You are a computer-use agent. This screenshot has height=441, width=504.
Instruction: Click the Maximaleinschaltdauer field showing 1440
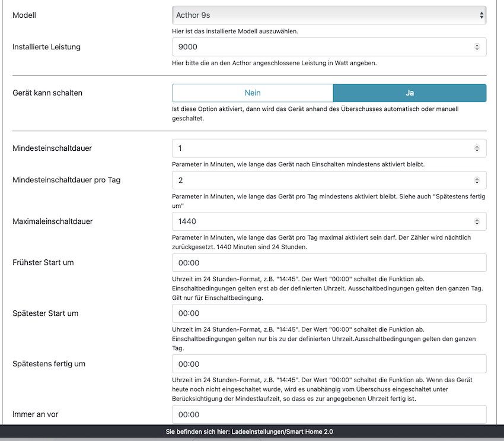[x=320, y=221]
